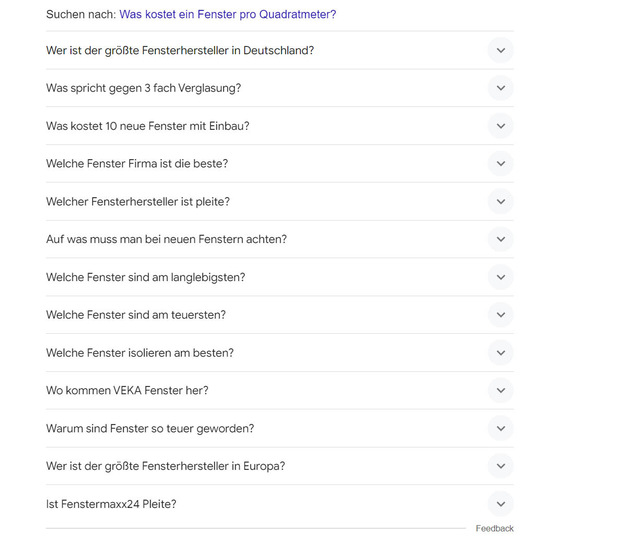Screen dimensions: 628x546
Task: Select the question text 'Wo kommen VEKA Fenster her?'
Action: pos(127,391)
